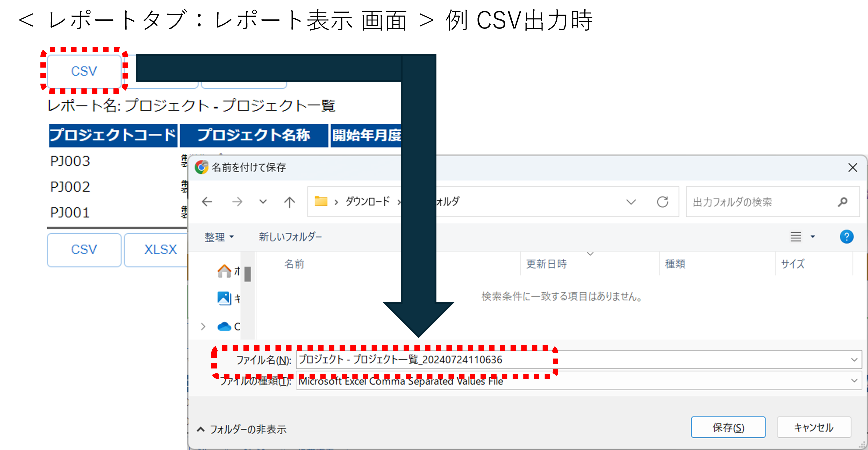Click the navigation pane scrollbar thumb
The width and height of the screenshot is (868, 450).
pos(248,274)
